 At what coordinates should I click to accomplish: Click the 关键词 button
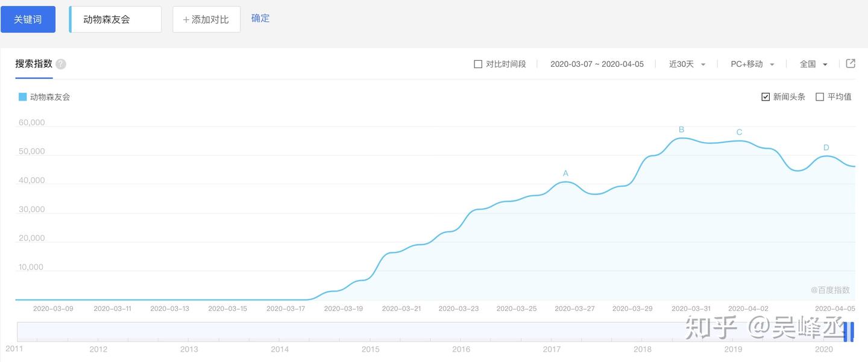point(28,19)
